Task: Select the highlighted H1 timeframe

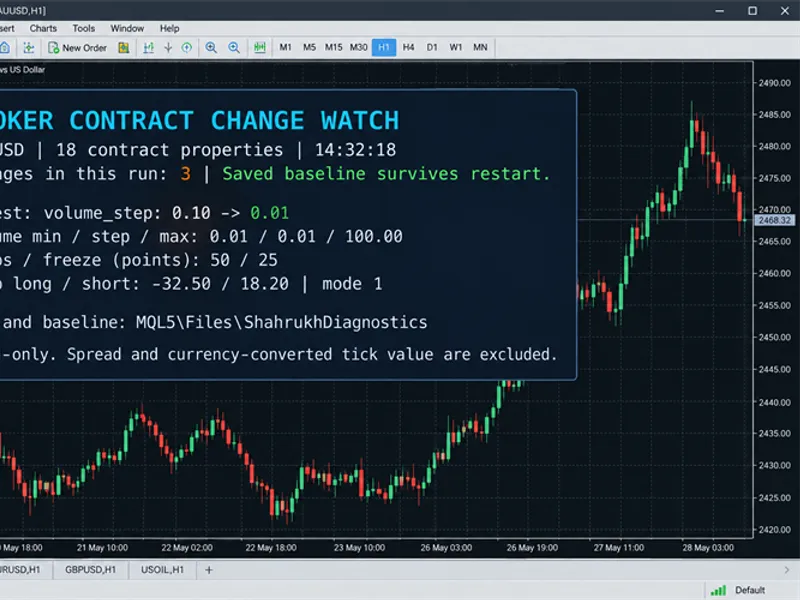Action: coord(384,47)
